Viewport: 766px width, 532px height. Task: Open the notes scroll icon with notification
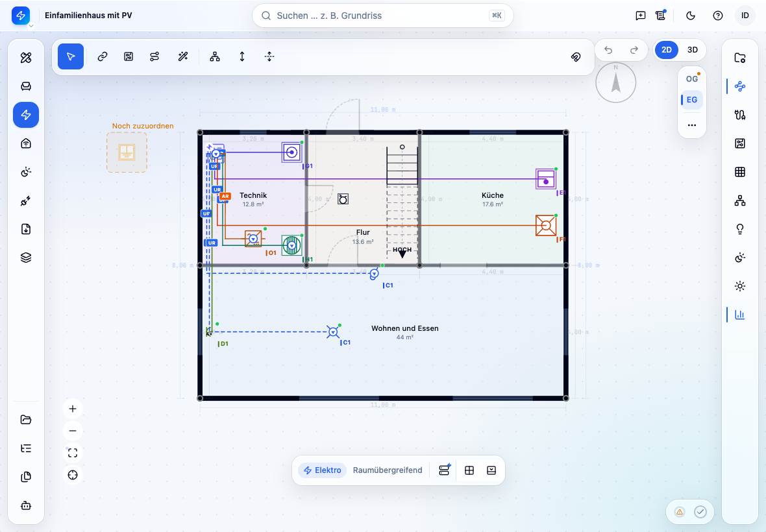660,16
